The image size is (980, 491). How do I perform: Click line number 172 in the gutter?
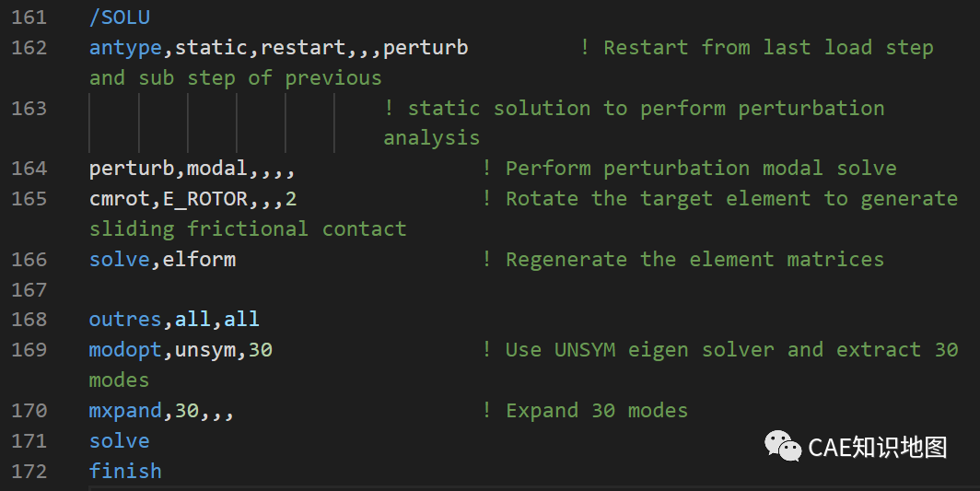tap(29, 471)
